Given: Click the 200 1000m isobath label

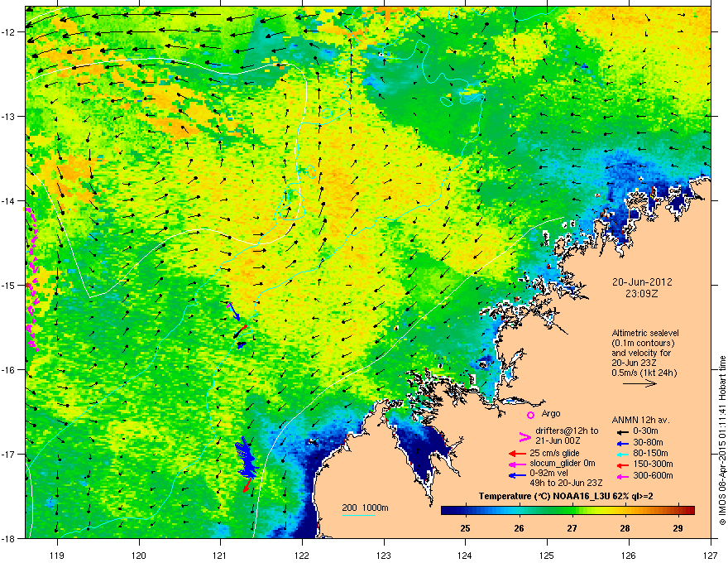Looking at the screenshot, I should [x=365, y=508].
